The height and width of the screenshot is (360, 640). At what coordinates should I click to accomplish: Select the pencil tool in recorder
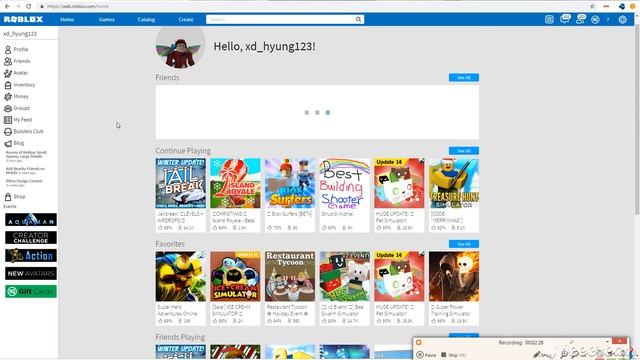[538, 355]
